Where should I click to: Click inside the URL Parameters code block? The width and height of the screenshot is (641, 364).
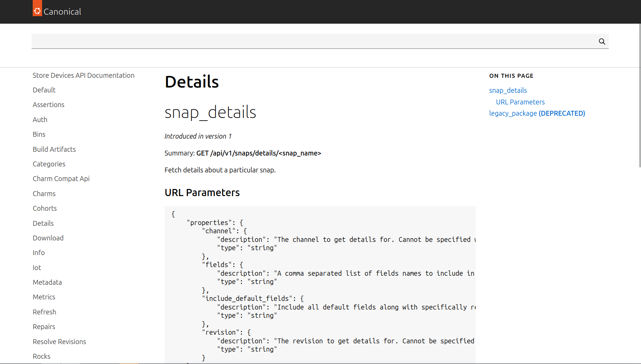[x=319, y=285]
